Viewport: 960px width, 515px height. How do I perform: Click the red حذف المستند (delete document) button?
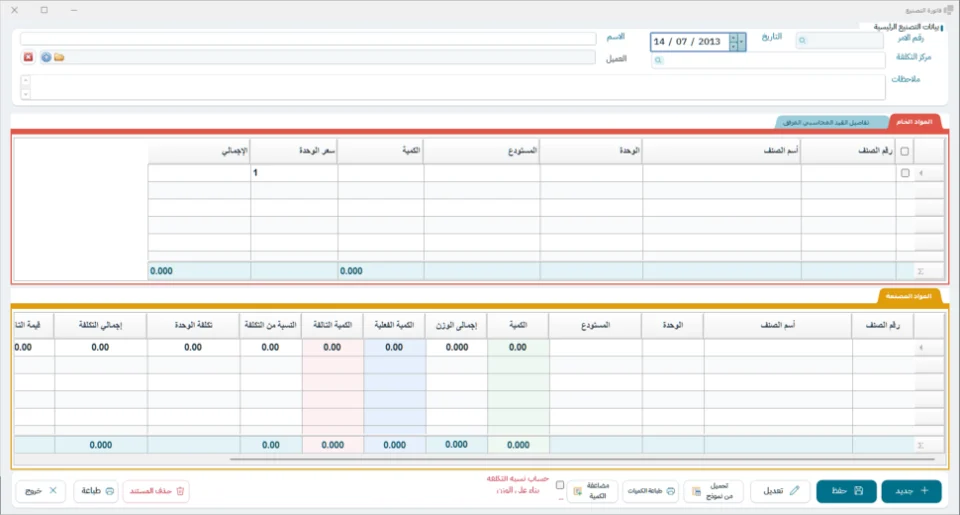156,491
